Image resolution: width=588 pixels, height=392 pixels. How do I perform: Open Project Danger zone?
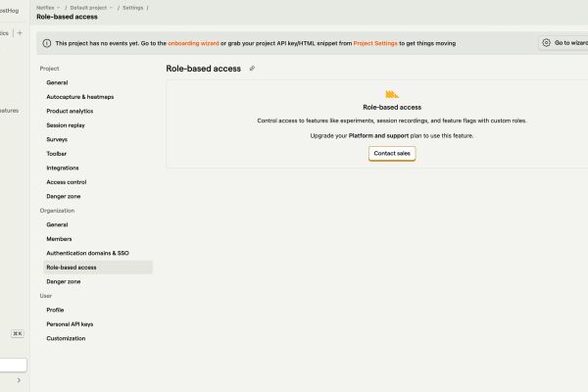[x=98, y=197]
